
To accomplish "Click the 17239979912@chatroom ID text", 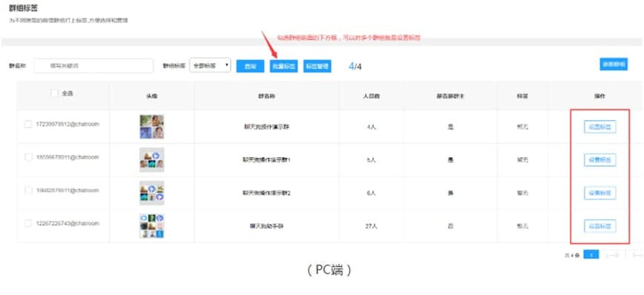I will tap(68, 124).
